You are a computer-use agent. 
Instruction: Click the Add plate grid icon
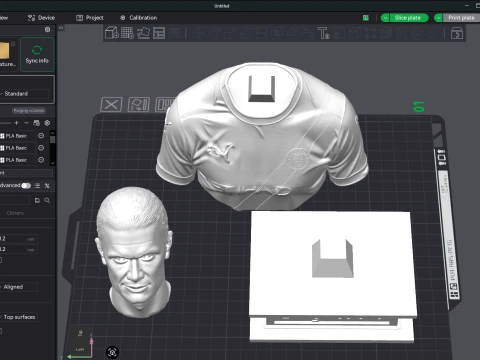click(x=127, y=33)
